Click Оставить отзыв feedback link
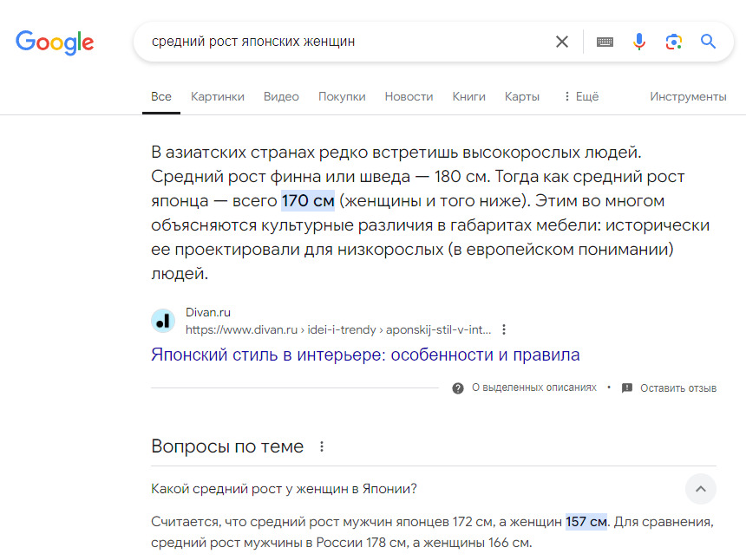 [x=677, y=388]
